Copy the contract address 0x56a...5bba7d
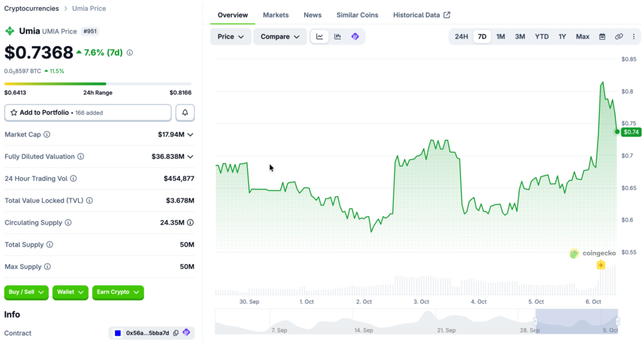 pos(176,333)
